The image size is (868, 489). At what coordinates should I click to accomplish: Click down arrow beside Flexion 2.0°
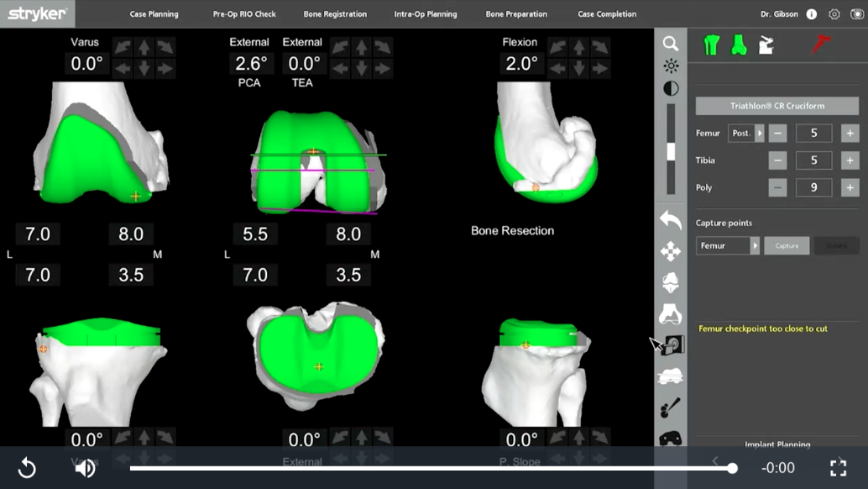tap(578, 69)
